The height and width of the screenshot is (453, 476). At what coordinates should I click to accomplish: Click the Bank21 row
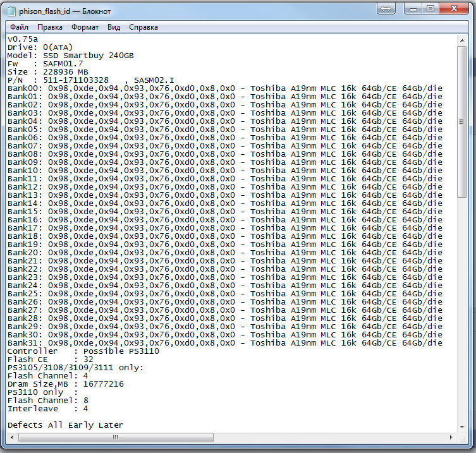225,261
